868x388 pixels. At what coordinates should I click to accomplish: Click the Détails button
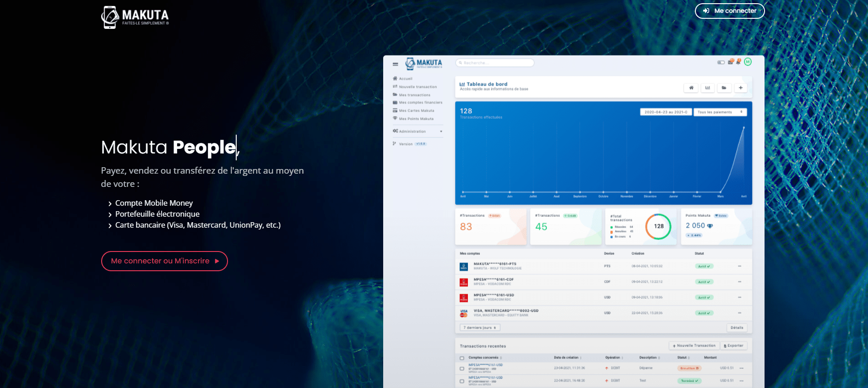[x=737, y=328]
